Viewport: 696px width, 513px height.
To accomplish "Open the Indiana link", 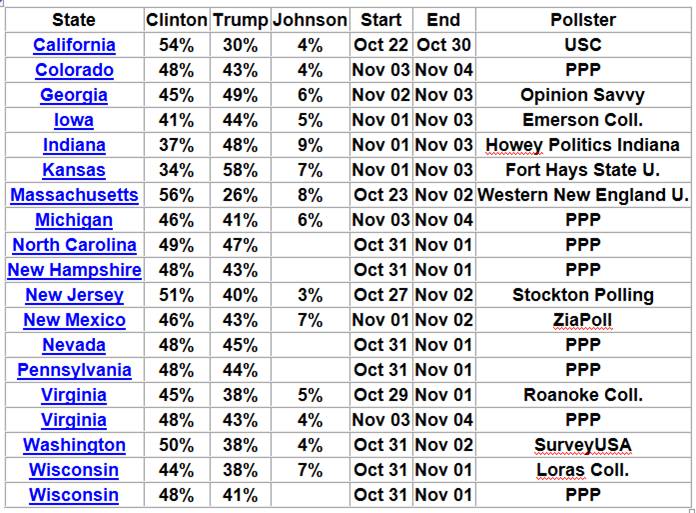I will pos(74,145).
